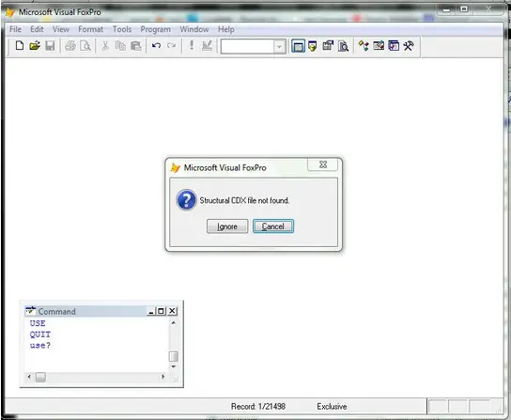Open the Class Browser toolbar icon

364,46
